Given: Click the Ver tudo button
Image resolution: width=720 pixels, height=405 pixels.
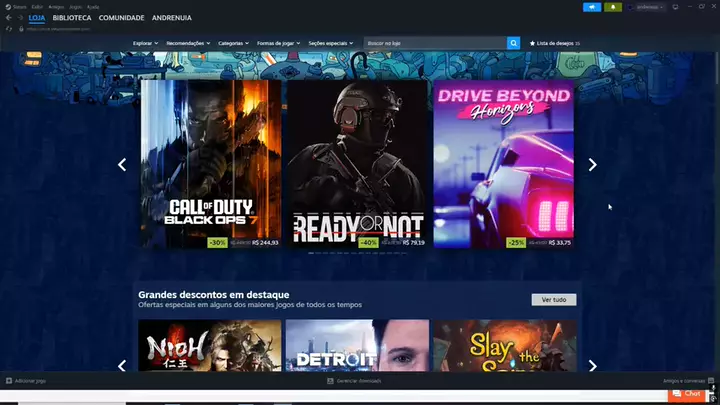Looking at the screenshot, I should click(553, 300).
